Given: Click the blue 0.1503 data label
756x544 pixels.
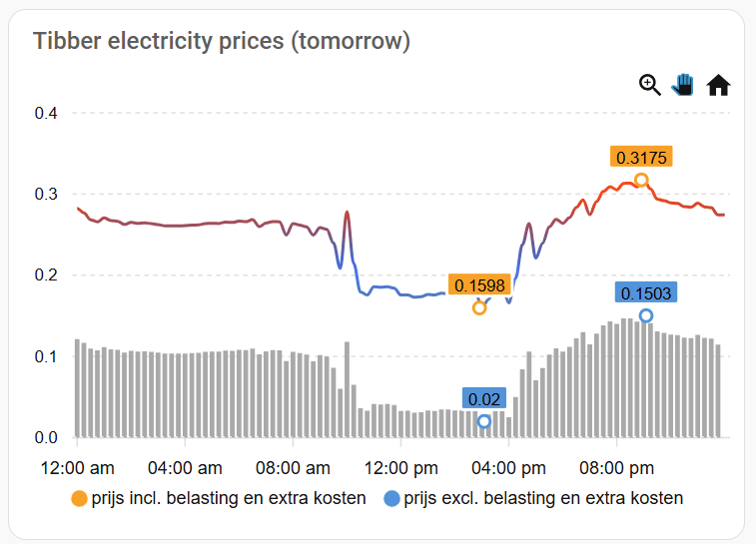Looking at the screenshot, I should click(646, 292).
